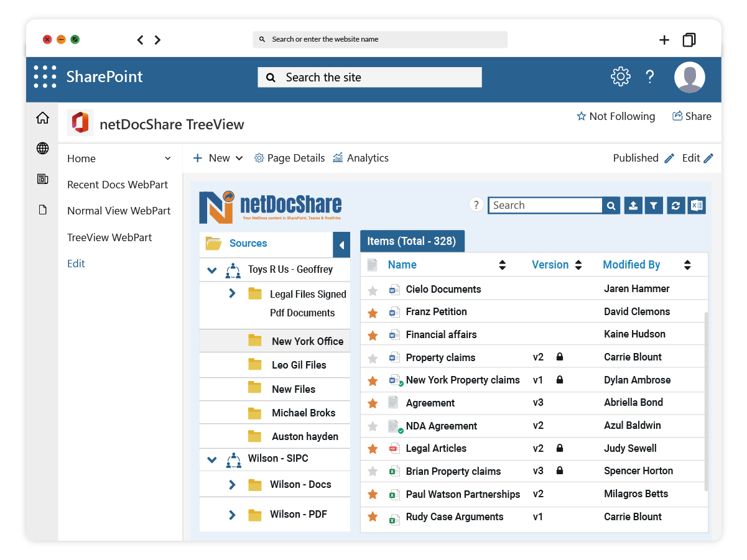This screenshot has width=747, height=560.
Task: Open the New dropdown menu
Action: (x=218, y=158)
